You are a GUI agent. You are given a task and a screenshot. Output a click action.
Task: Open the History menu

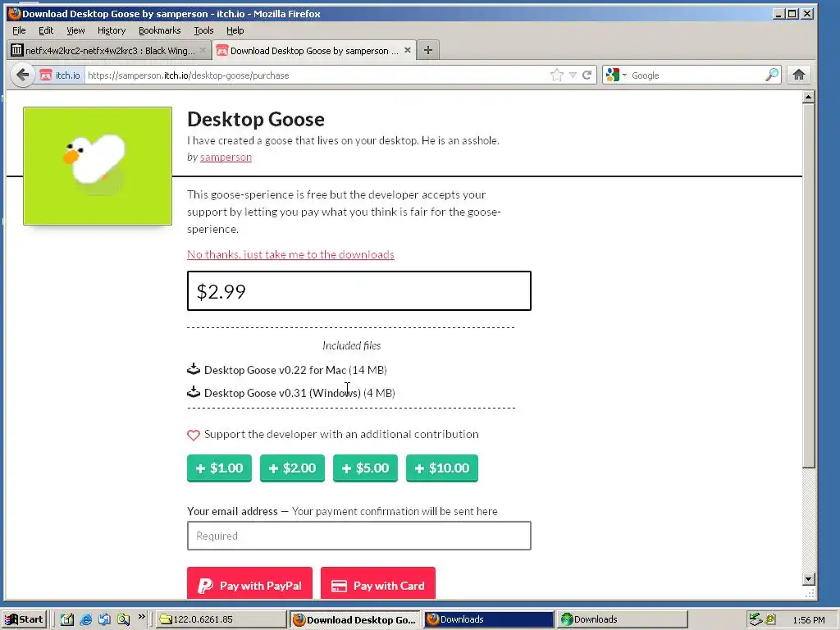coord(112,30)
